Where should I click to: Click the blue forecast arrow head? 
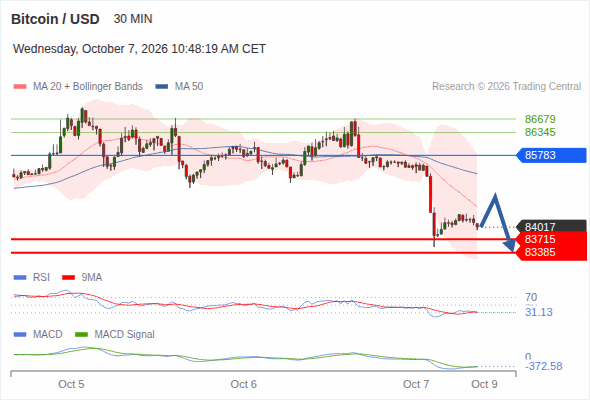(x=510, y=246)
